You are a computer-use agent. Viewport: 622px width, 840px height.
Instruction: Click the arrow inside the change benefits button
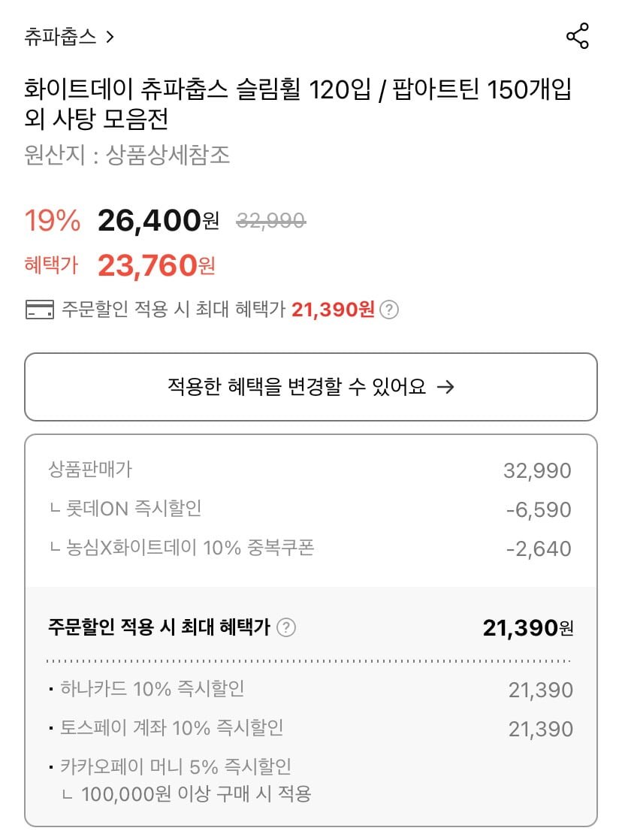(x=445, y=387)
